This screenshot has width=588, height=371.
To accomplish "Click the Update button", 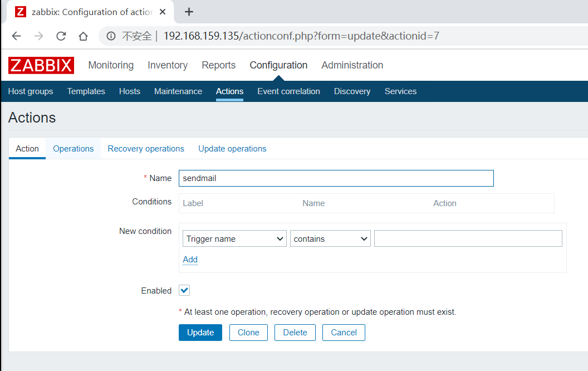I will 200,333.
